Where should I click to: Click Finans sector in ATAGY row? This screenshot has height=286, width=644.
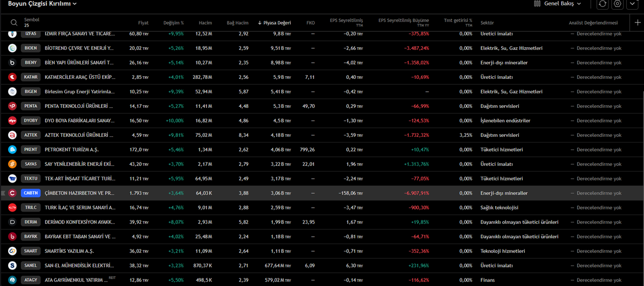pyautogui.click(x=487, y=280)
